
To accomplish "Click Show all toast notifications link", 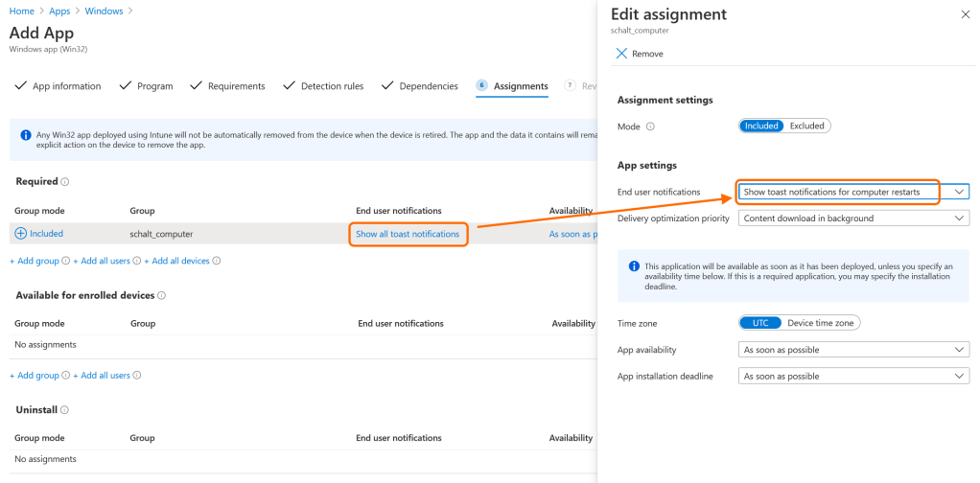I will click(408, 234).
